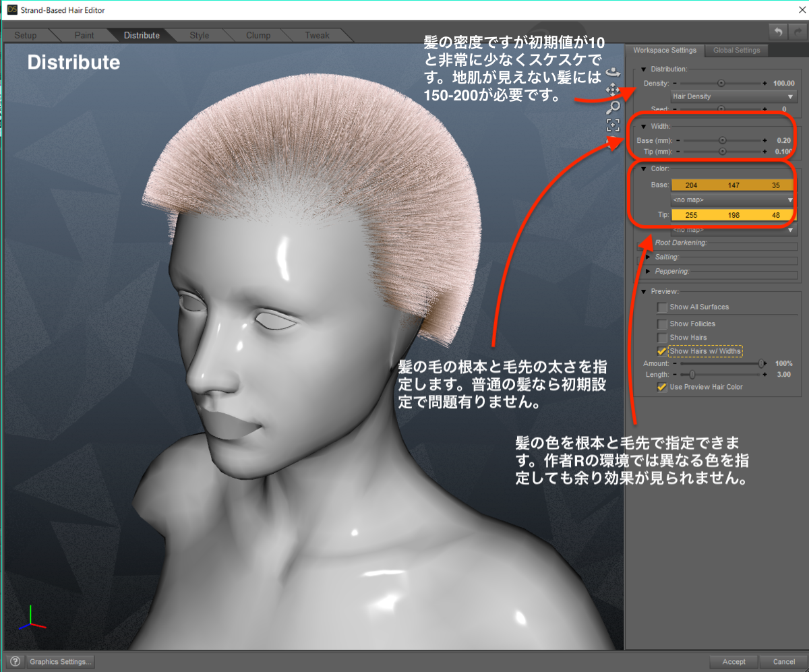Click the density plus icon

[765, 83]
